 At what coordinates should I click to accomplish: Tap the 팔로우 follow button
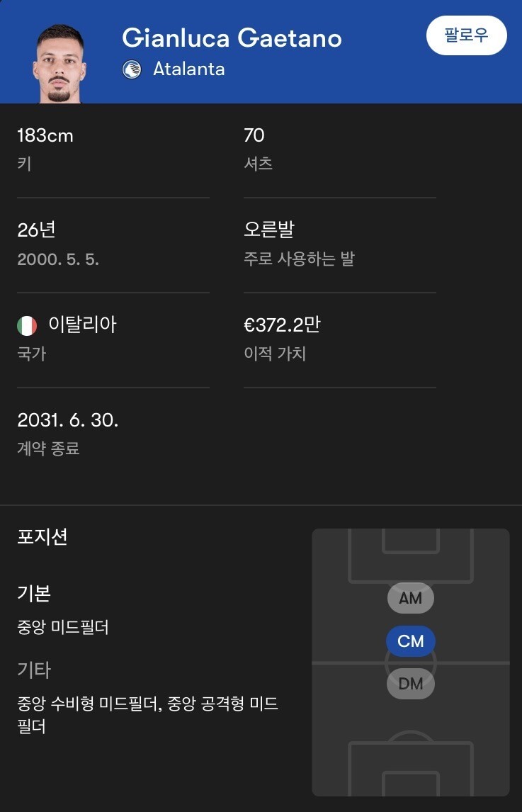click(466, 35)
